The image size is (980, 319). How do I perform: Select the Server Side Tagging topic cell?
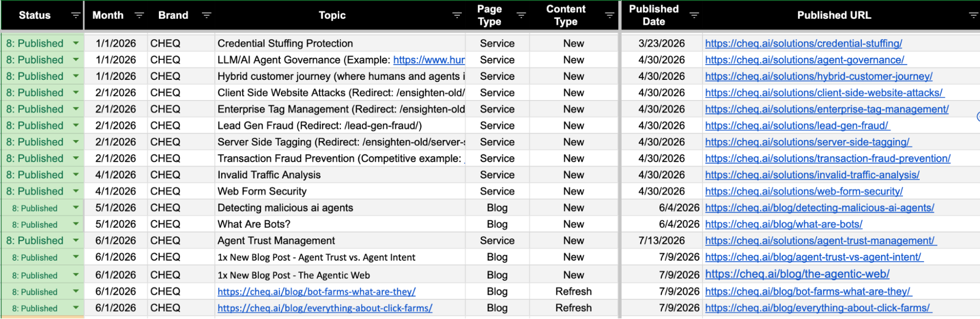pos(340,142)
